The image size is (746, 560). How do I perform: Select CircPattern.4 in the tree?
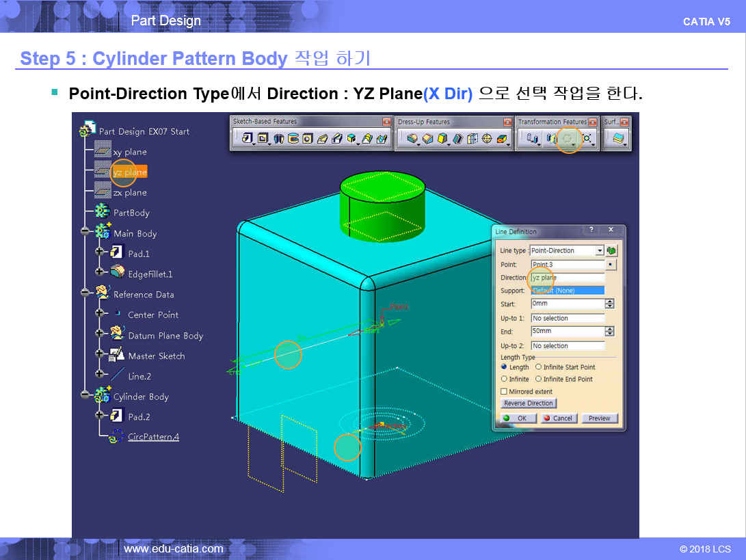pyautogui.click(x=153, y=437)
